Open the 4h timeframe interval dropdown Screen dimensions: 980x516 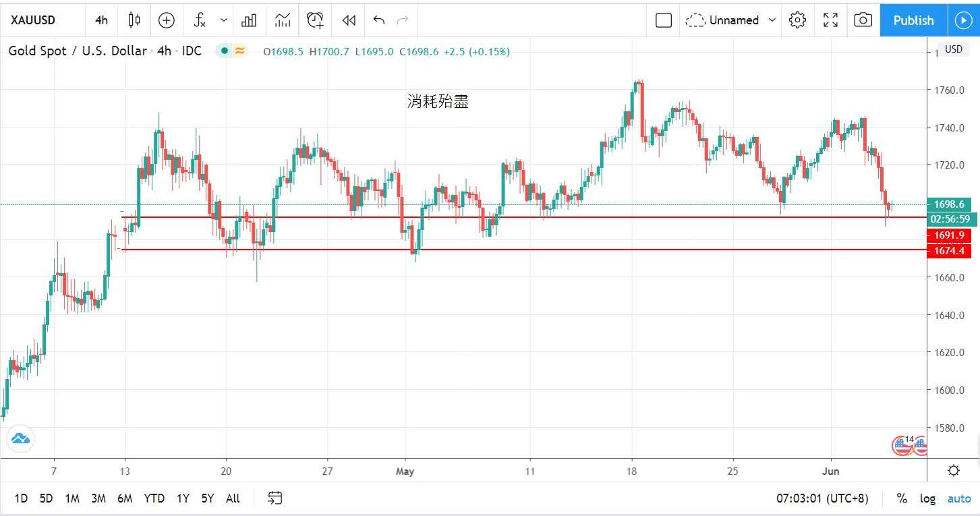click(101, 20)
